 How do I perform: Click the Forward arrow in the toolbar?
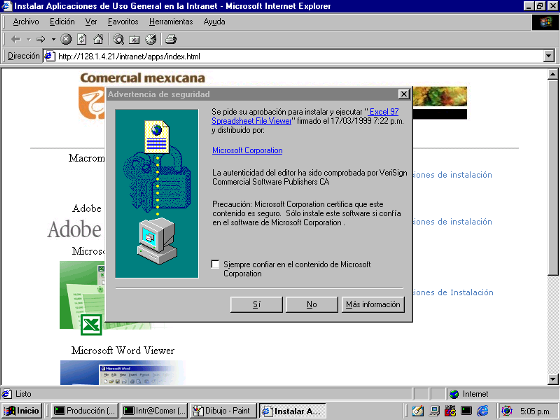tap(41, 39)
